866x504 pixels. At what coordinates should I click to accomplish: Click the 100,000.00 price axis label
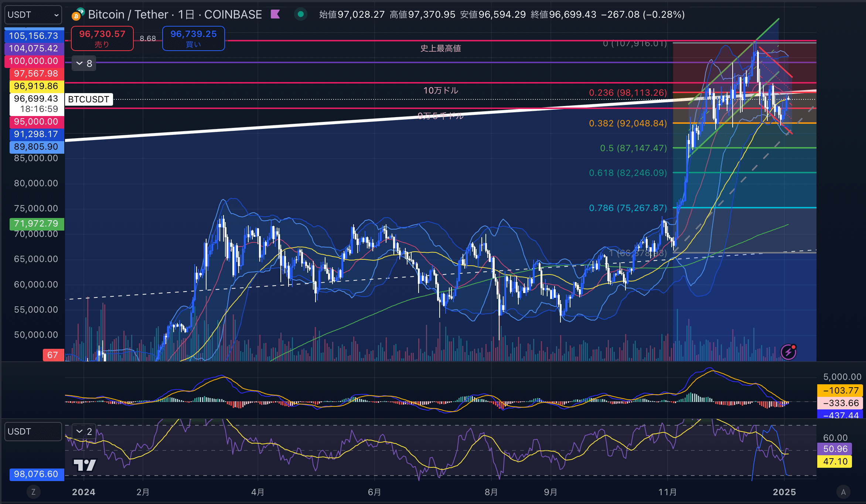click(x=34, y=61)
